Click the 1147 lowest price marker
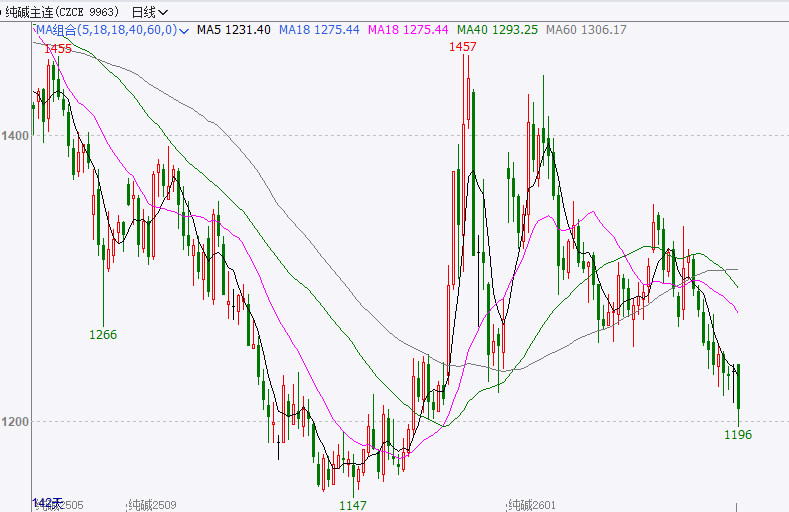The image size is (789, 512). [x=353, y=505]
